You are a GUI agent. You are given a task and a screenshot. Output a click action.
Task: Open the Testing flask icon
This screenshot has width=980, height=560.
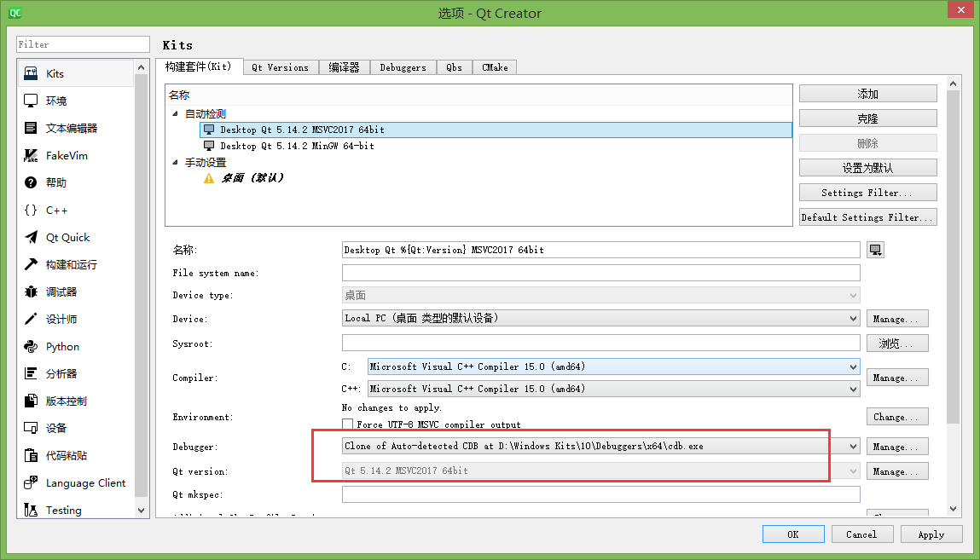point(31,510)
